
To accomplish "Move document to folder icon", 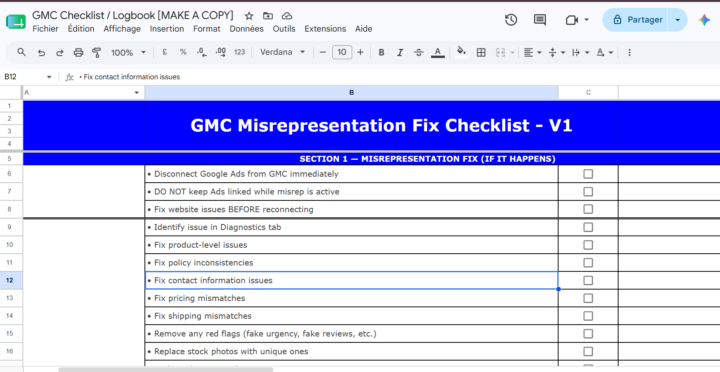I will click(x=268, y=16).
